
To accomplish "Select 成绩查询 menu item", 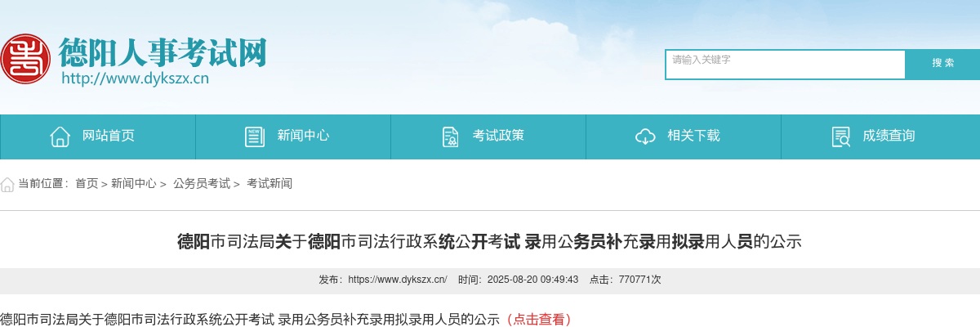I will 880,137.
